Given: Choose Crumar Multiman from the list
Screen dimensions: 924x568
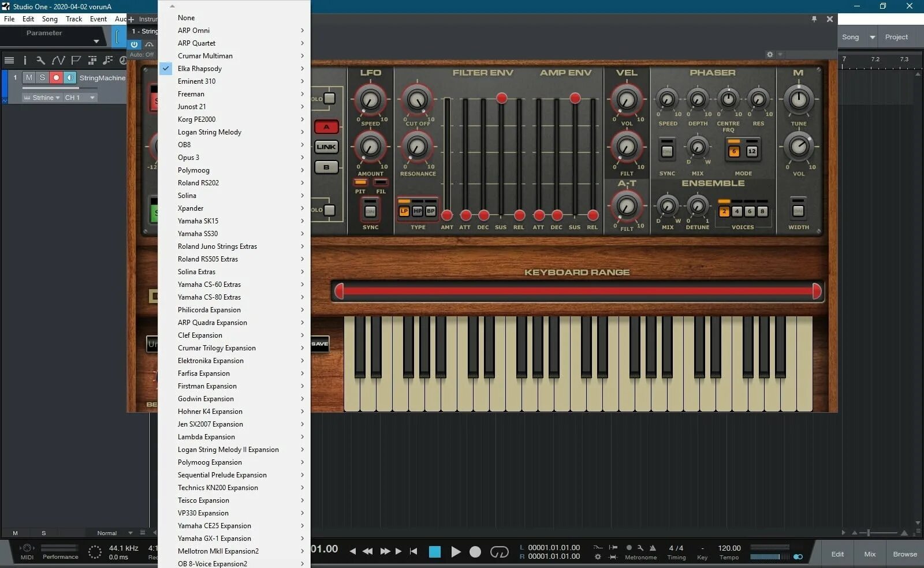Looking at the screenshot, I should click(x=234, y=56).
